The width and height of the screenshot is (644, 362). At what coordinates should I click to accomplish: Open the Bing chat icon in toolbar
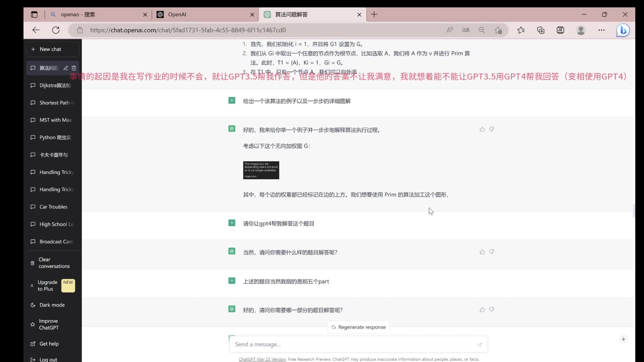click(x=623, y=30)
